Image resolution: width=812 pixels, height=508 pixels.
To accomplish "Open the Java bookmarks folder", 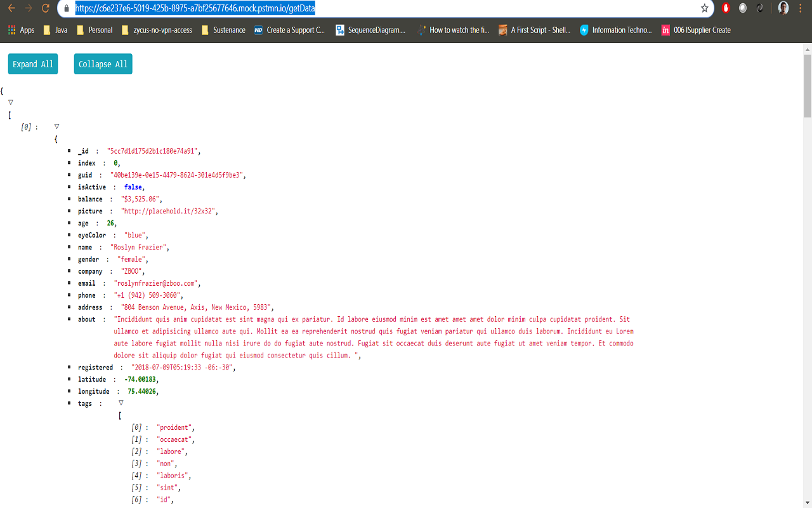I will pyautogui.click(x=55, y=30).
